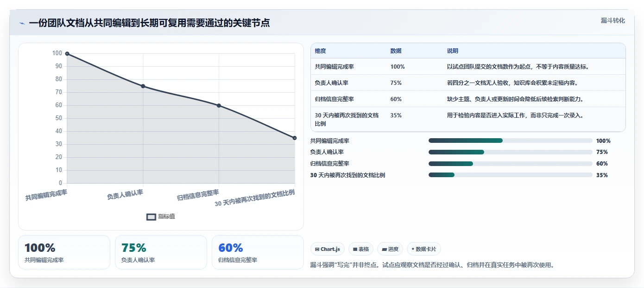The image size is (644, 288).
Task: Select the 负责人确认率 table row label
Action: 331,83
